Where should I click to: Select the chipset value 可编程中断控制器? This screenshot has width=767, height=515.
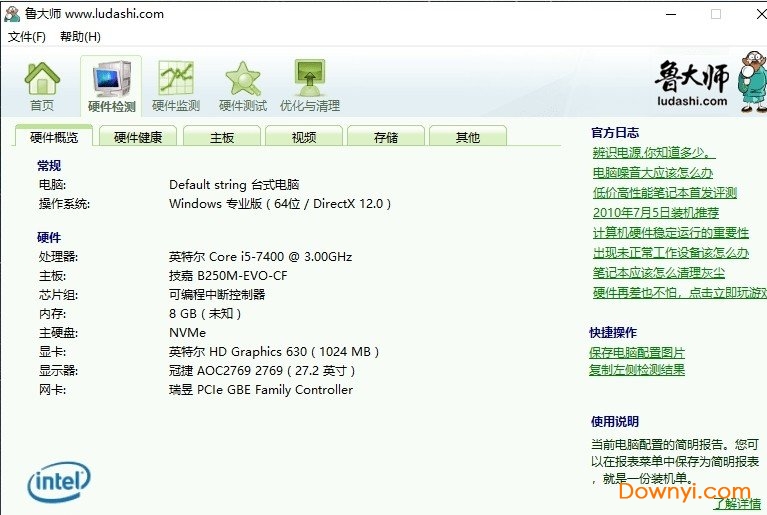[x=217, y=294]
